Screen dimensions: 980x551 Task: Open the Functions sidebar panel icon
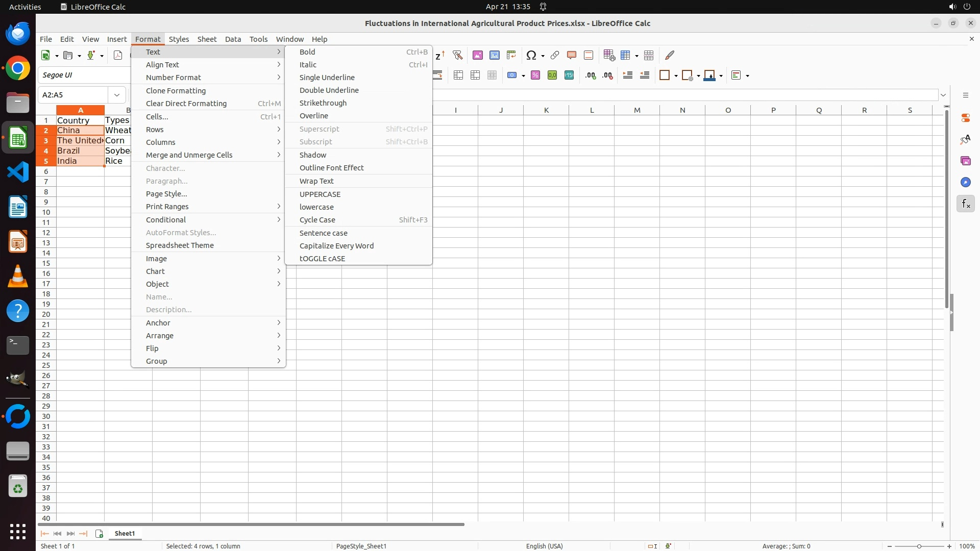pos(966,204)
